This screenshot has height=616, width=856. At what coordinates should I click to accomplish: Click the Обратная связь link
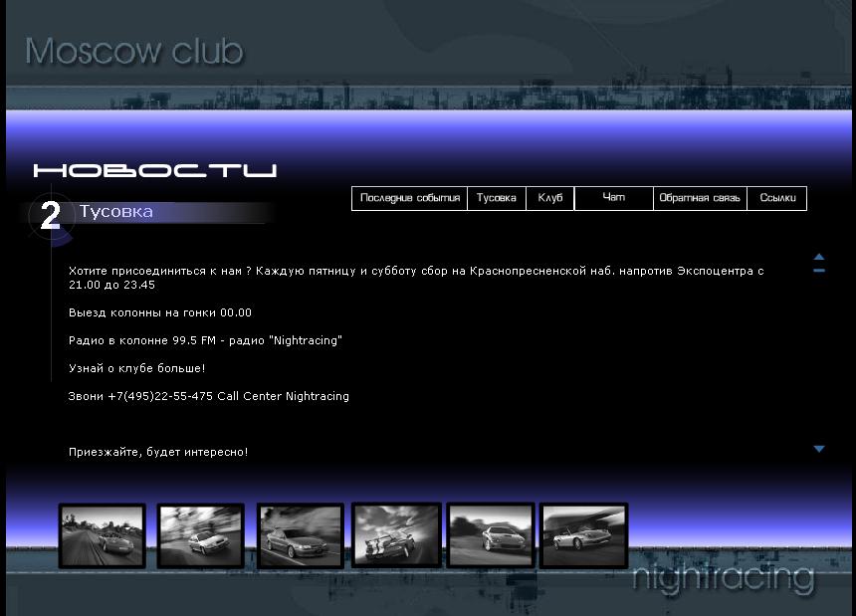pos(700,198)
